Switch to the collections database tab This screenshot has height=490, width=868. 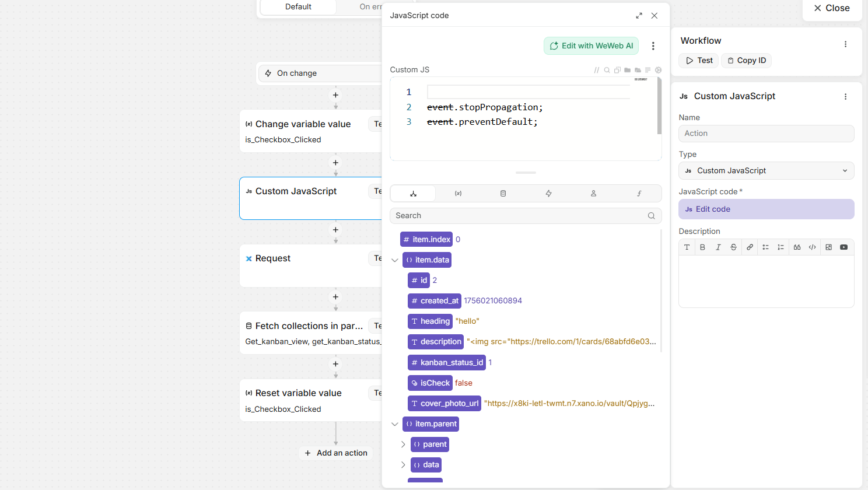coord(503,194)
